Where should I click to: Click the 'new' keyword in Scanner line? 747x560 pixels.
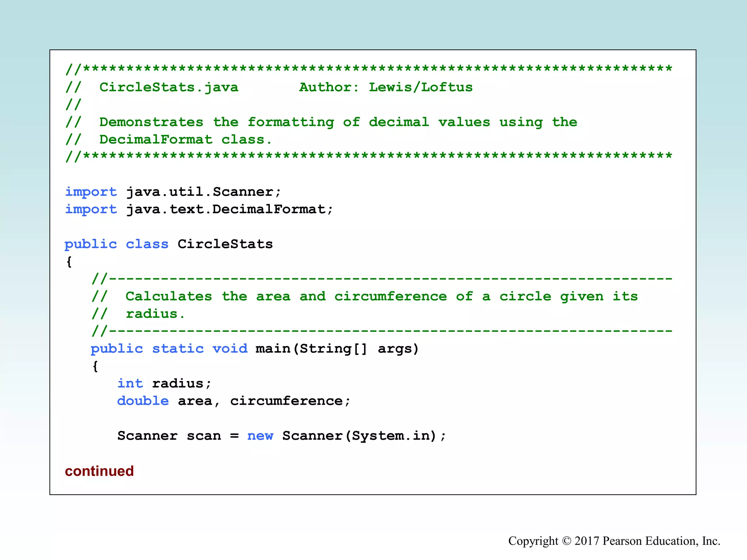[x=260, y=436]
